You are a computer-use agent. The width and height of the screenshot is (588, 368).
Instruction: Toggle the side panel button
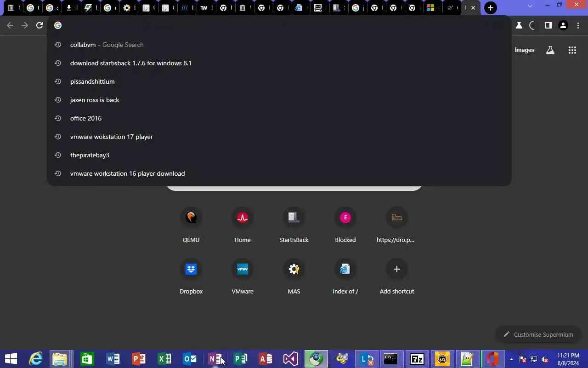[x=548, y=26]
